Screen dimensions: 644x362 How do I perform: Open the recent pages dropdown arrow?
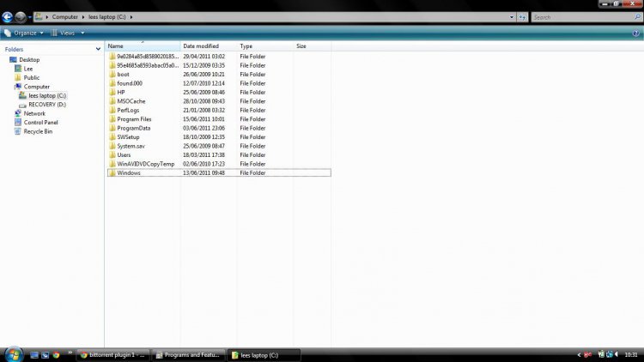pyautogui.click(x=29, y=17)
